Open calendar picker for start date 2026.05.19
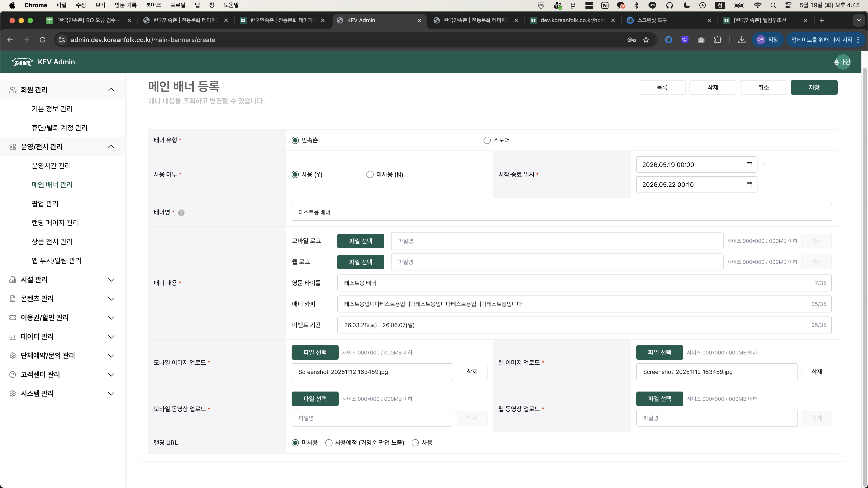868x488 pixels. [749, 165]
